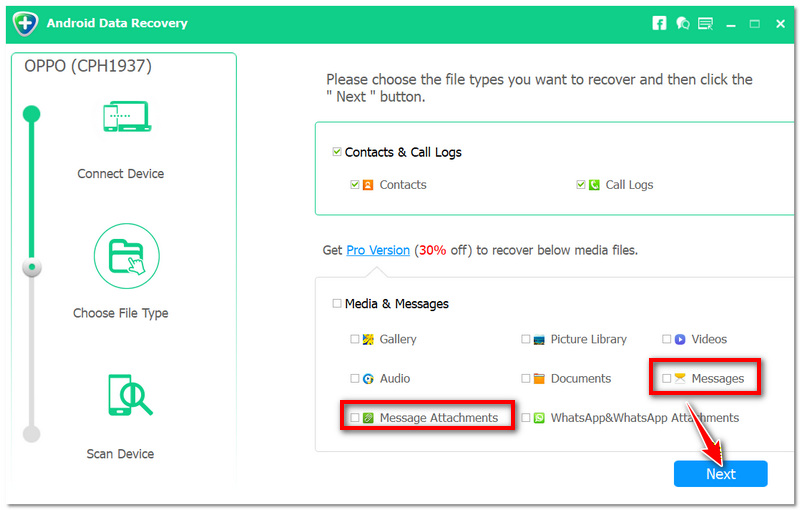Open the menu list icon in title bar
Viewport: 800px width, 510px height.
(x=706, y=23)
